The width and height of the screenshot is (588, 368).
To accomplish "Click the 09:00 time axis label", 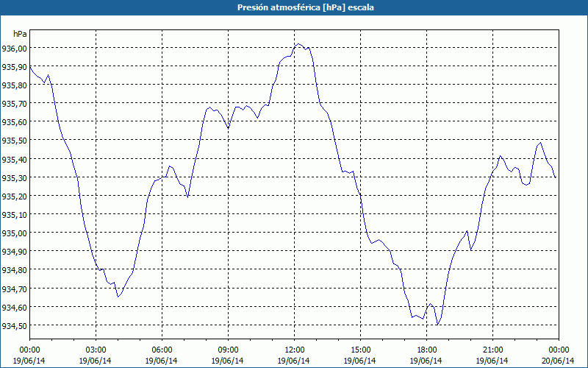I will [x=228, y=350].
